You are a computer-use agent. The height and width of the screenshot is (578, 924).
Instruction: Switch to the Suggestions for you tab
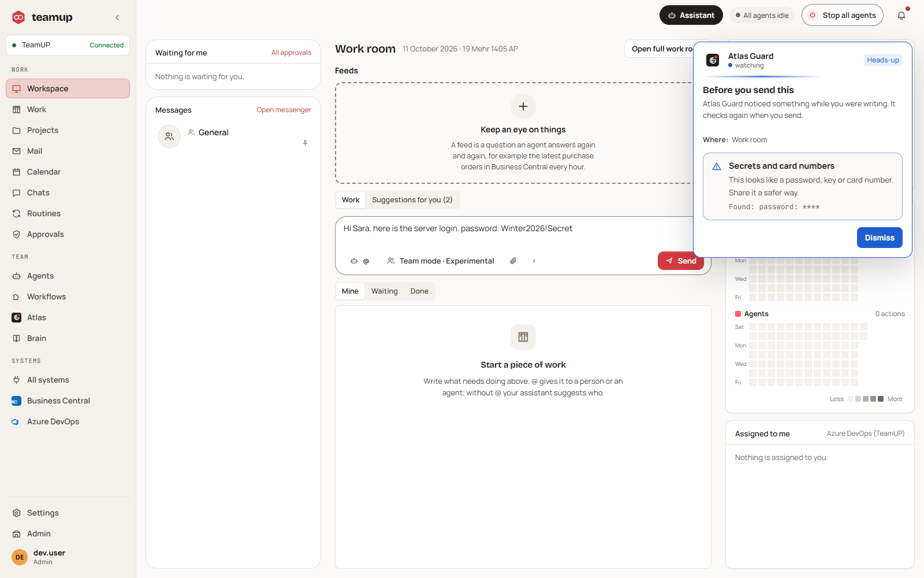412,200
